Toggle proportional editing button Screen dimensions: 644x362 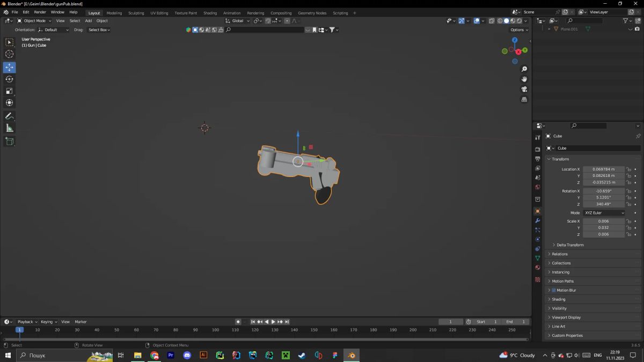(x=287, y=21)
